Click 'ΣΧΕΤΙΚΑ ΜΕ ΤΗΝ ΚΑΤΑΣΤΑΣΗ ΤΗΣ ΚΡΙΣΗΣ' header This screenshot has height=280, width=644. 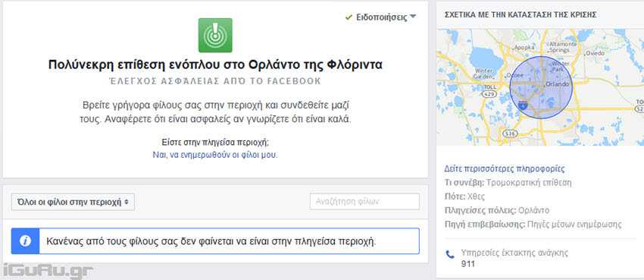point(521,15)
